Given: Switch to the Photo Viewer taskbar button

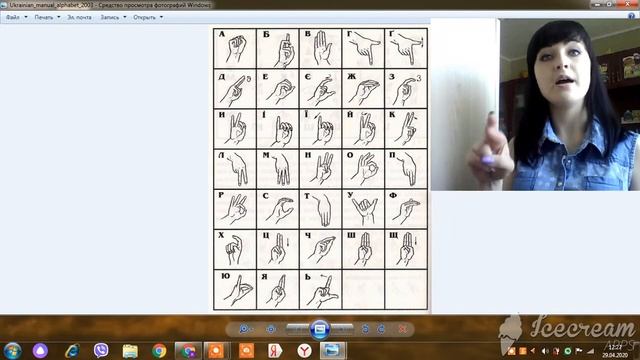Looking at the screenshot, I should (x=333, y=351).
